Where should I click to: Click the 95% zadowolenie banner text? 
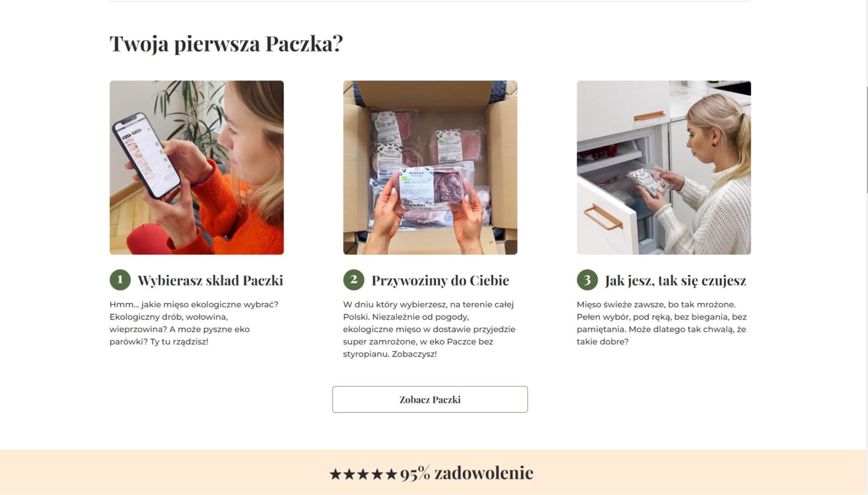(x=467, y=473)
